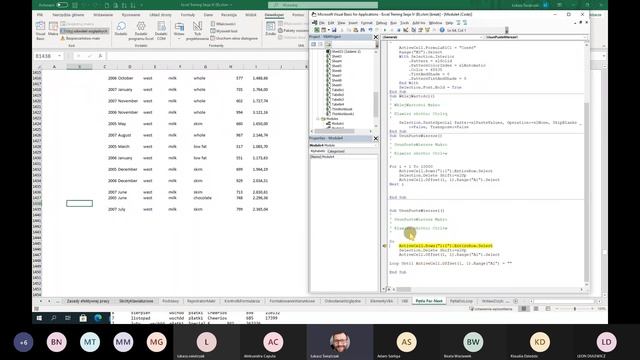640x360 pixels.
Task: Select the Pętla For Next sheet tab
Action: (429, 301)
